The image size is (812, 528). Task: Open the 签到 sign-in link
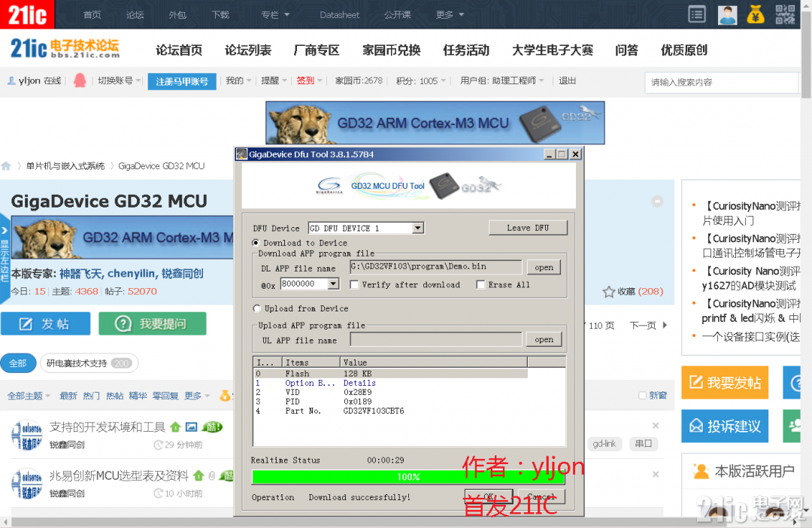pyautogui.click(x=305, y=80)
